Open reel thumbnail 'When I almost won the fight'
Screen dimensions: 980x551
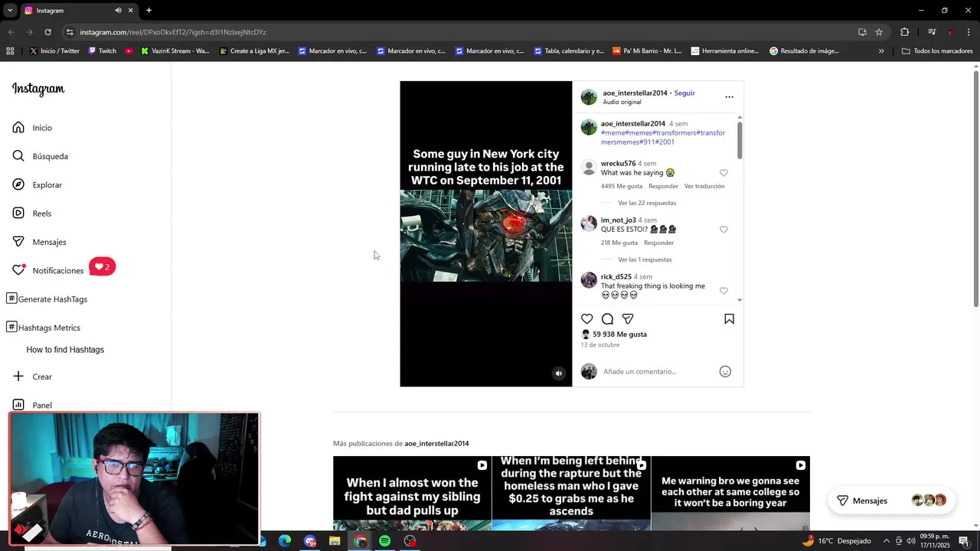click(x=412, y=493)
